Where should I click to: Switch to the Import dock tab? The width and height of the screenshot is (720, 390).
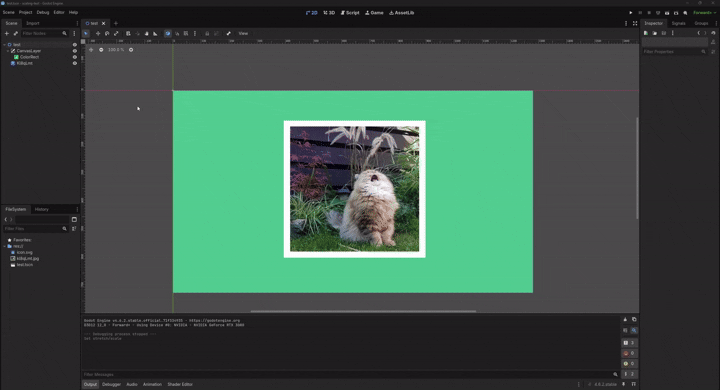pos(33,23)
